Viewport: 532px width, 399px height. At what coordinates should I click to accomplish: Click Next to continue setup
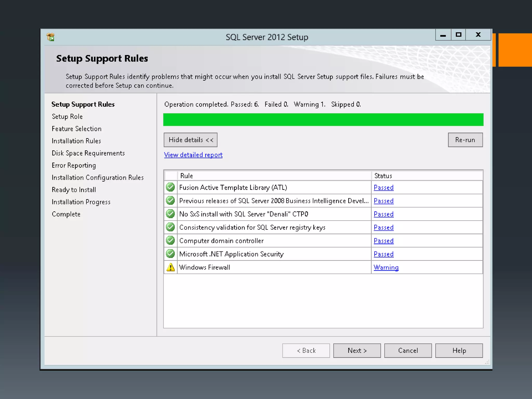point(357,351)
